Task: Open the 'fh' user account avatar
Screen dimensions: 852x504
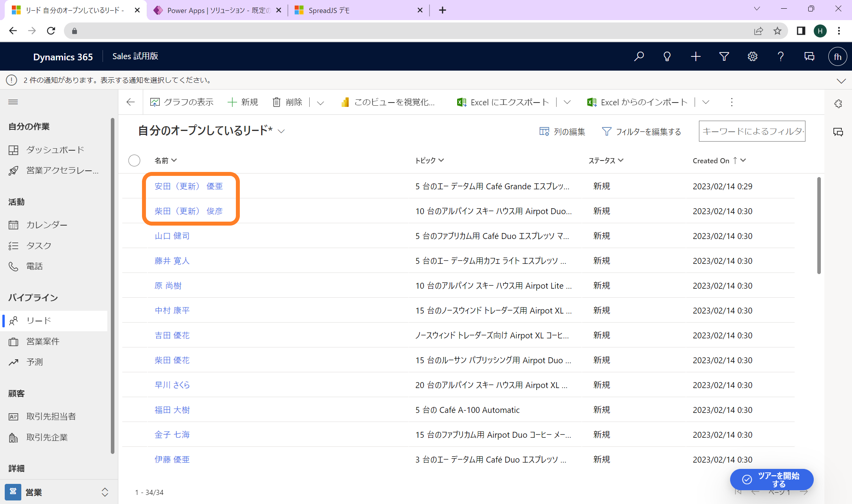Action: coord(837,56)
